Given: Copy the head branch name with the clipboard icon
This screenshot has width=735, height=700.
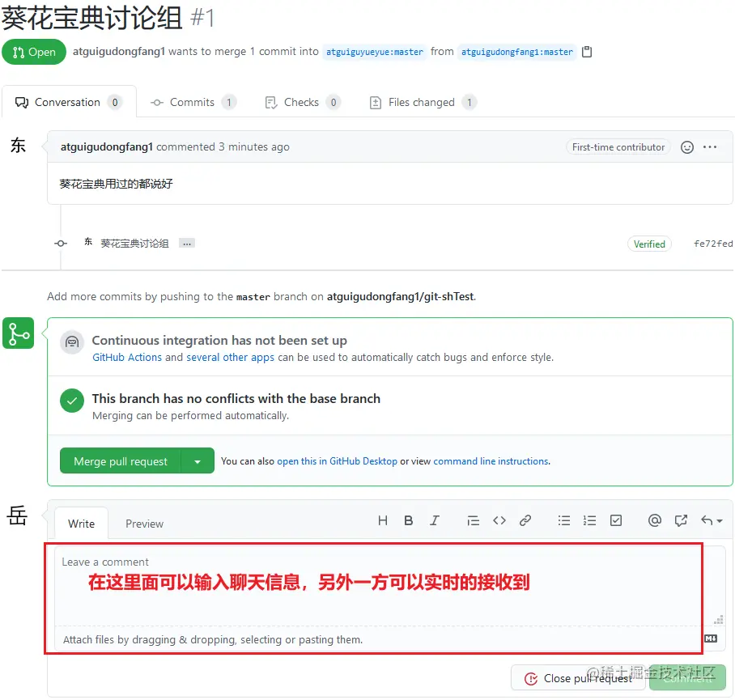Looking at the screenshot, I should click(586, 52).
